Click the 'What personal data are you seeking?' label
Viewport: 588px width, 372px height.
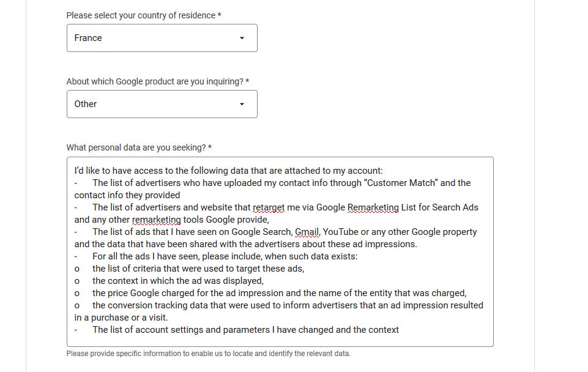[x=139, y=147]
